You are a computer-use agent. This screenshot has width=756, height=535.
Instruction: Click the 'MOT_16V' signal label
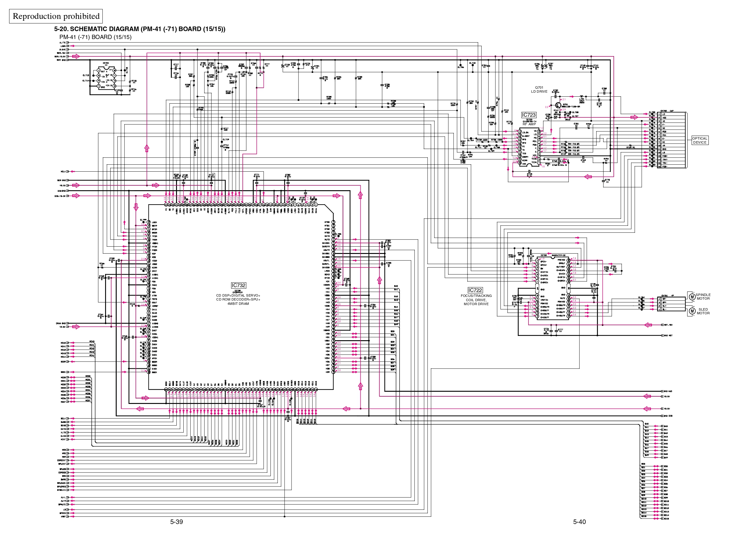(668, 325)
